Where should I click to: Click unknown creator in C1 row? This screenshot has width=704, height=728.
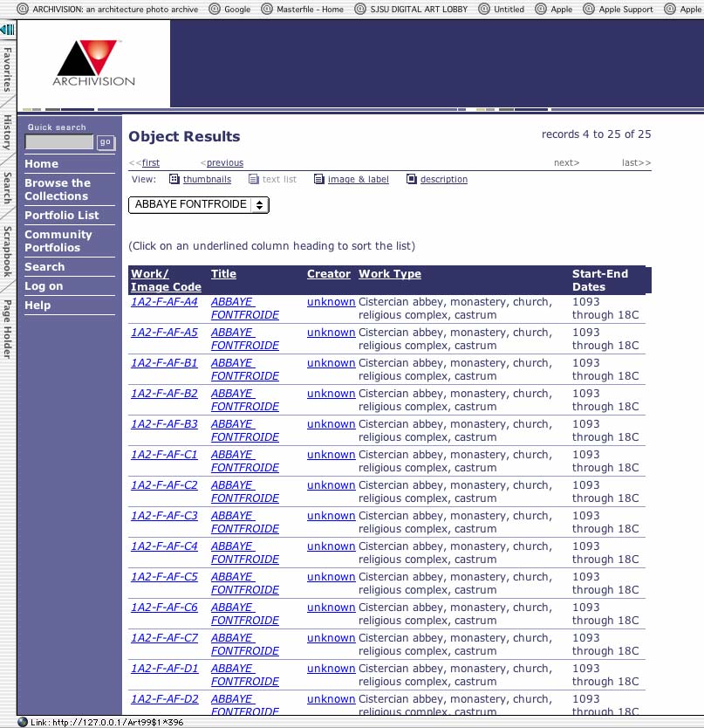[331, 455]
